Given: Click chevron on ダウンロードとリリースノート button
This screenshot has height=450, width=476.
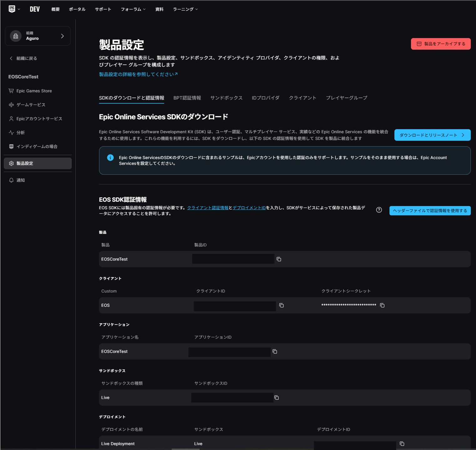Looking at the screenshot, I should pyautogui.click(x=463, y=135).
